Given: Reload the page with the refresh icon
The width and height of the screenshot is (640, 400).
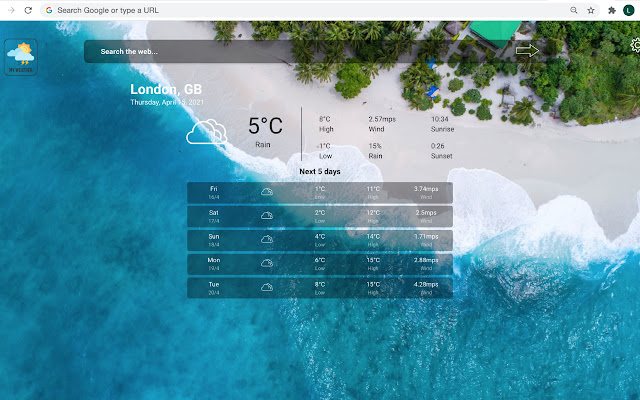Looking at the screenshot, I should coord(28,10).
